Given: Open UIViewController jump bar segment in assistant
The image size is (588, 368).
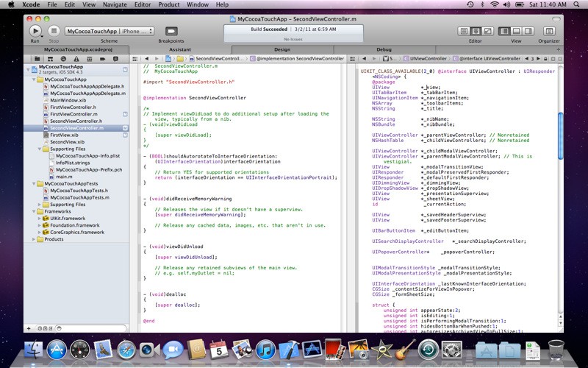Looking at the screenshot, I should (x=426, y=59).
